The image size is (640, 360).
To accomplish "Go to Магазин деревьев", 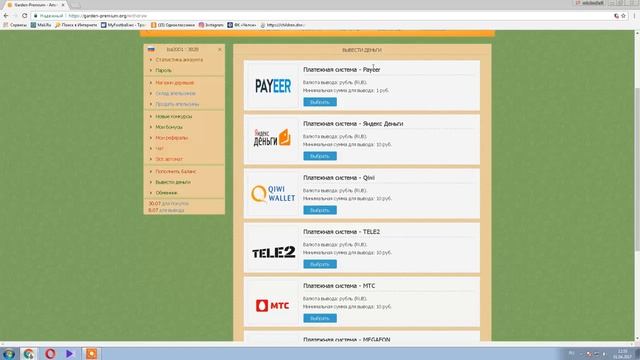I will point(174,83).
